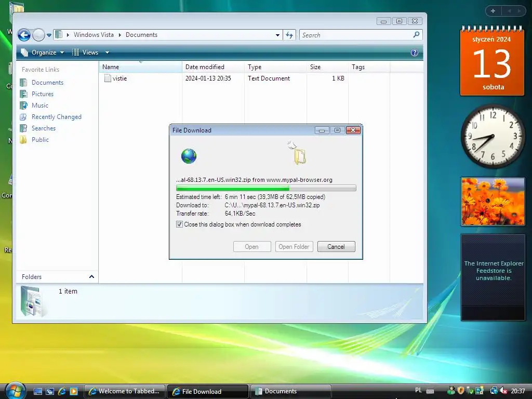Click the magnifier icon in Search box
Viewport: 532px width, 399px height.
coord(416,35)
